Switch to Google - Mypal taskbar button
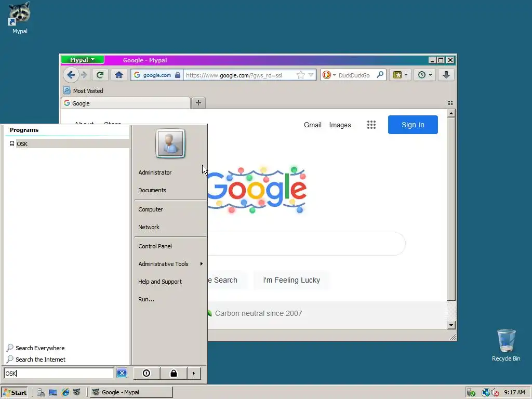This screenshot has height=399, width=532. (x=131, y=392)
